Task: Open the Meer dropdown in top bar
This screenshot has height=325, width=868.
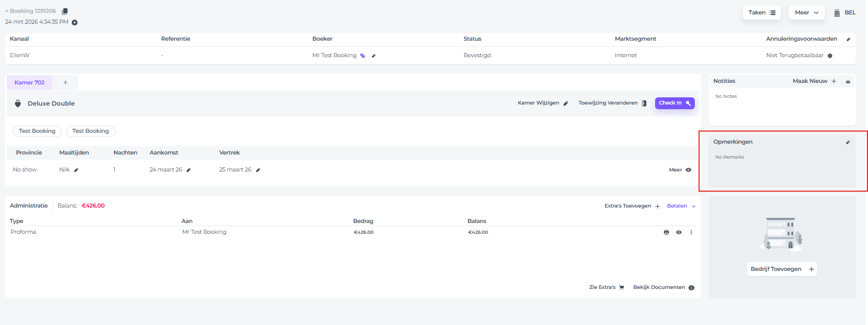Action: tap(806, 13)
